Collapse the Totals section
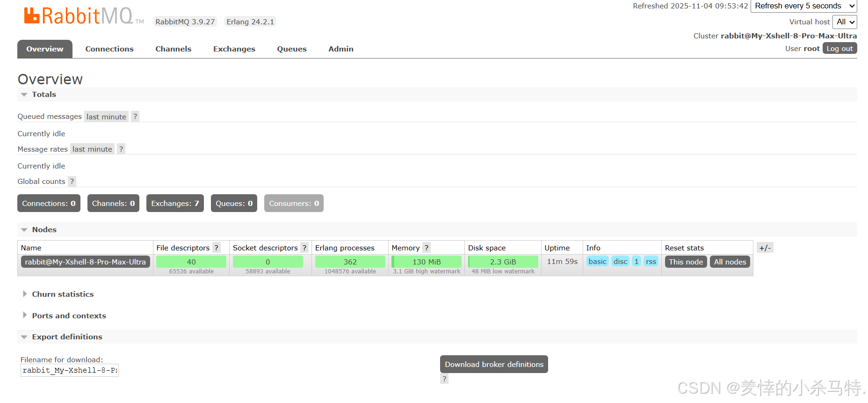 coord(43,95)
